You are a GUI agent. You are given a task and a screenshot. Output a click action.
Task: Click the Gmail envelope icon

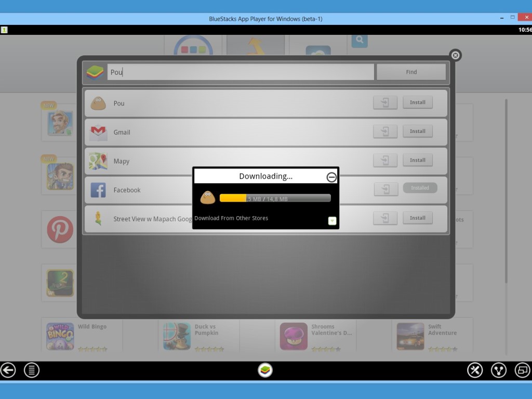click(x=98, y=132)
